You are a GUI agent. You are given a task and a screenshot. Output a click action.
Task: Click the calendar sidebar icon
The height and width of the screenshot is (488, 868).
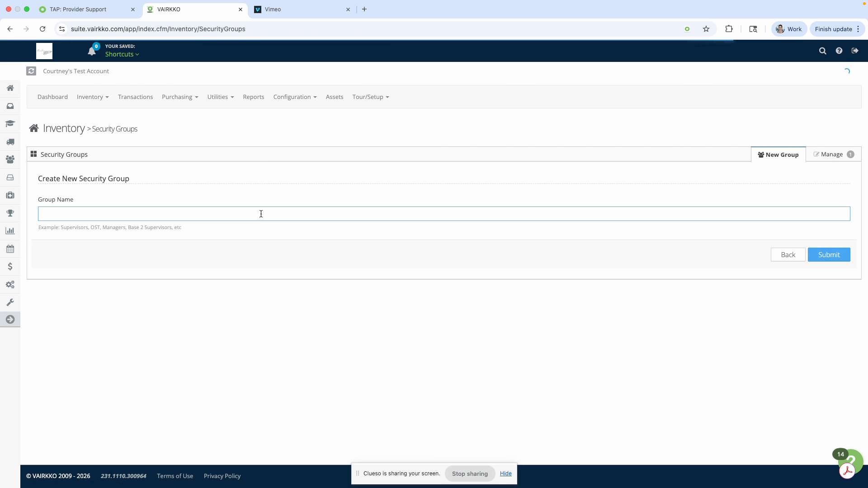pos(10,249)
